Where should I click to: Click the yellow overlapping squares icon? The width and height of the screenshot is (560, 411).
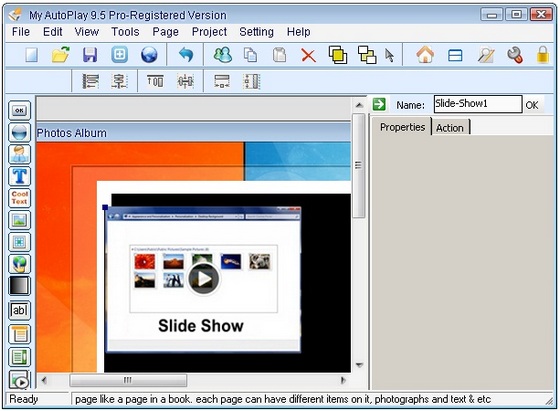tap(338, 55)
